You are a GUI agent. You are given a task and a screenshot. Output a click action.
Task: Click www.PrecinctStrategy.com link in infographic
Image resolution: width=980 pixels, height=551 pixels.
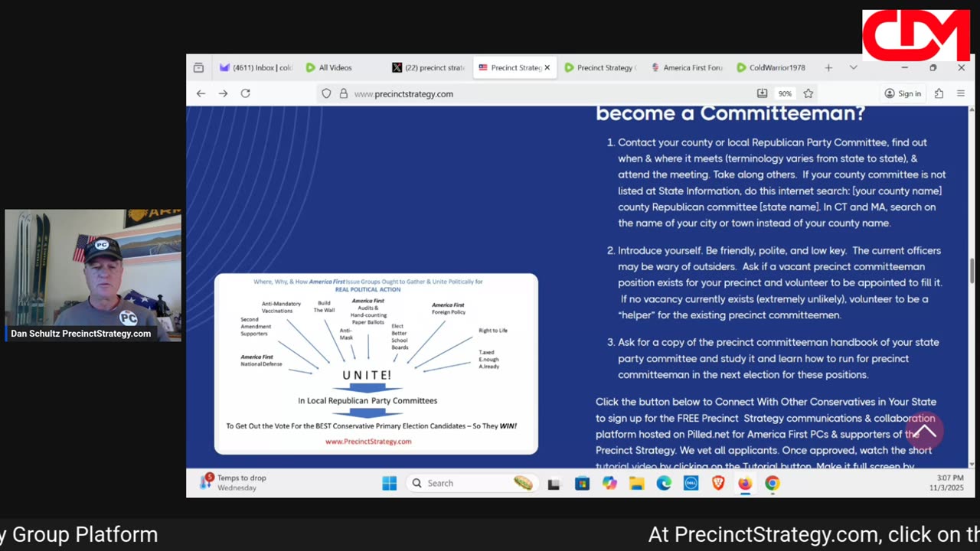(368, 442)
